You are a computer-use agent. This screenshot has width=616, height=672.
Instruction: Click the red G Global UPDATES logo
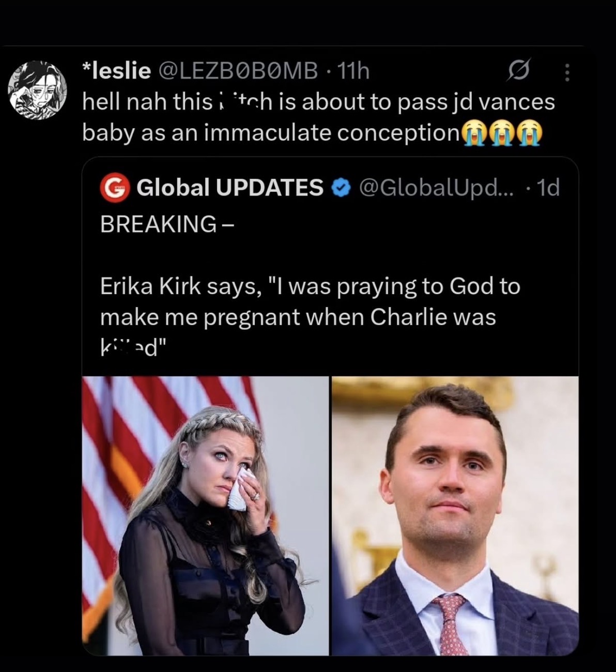[114, 188]
